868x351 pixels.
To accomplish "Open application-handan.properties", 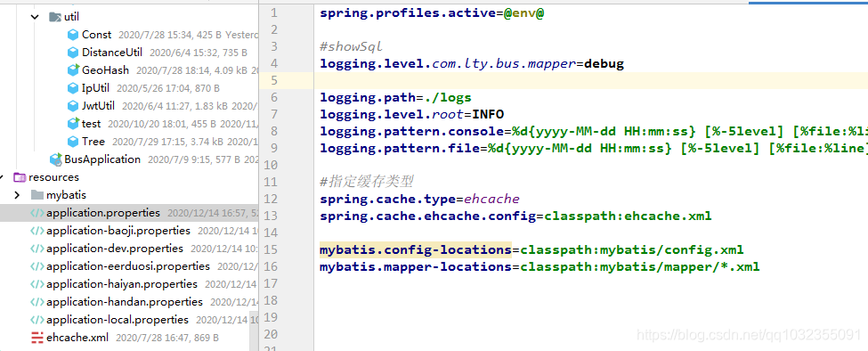I will (x=125, y=302).
